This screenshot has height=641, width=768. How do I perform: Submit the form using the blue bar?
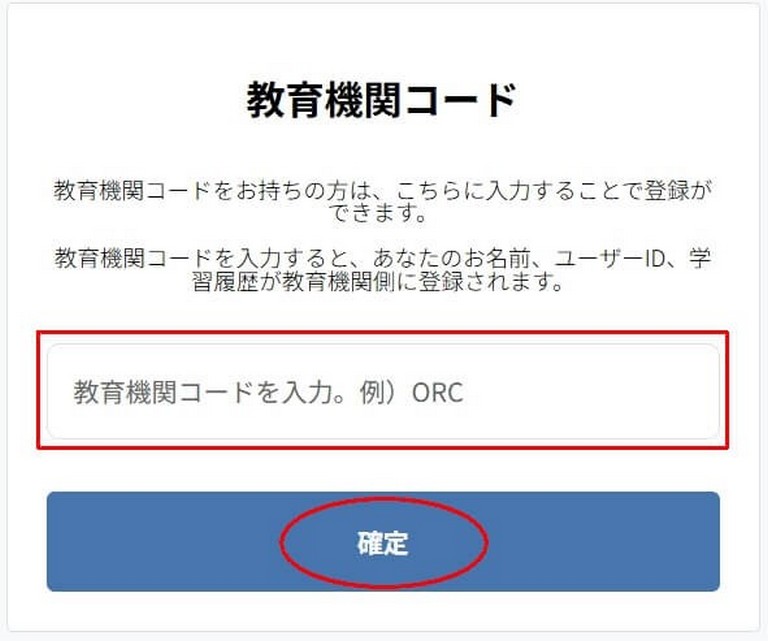383,541
